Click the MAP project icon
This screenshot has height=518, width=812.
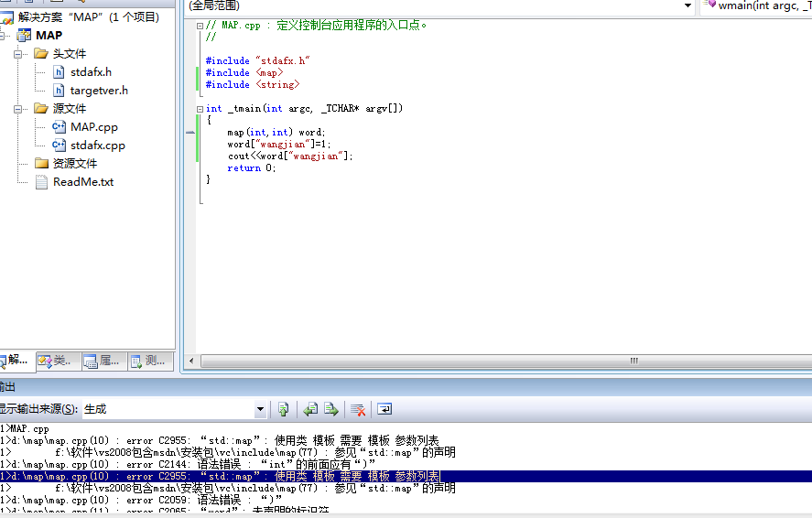[x=24, y=36]
